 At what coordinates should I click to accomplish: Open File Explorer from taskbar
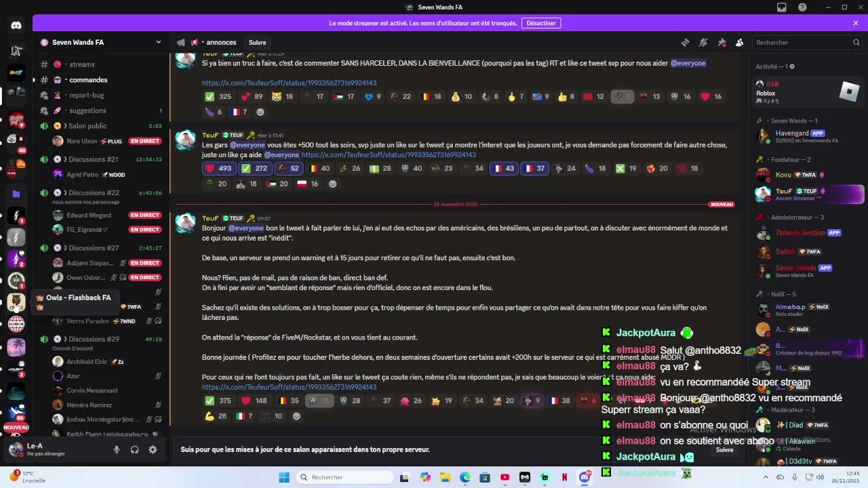pos(446,477)
